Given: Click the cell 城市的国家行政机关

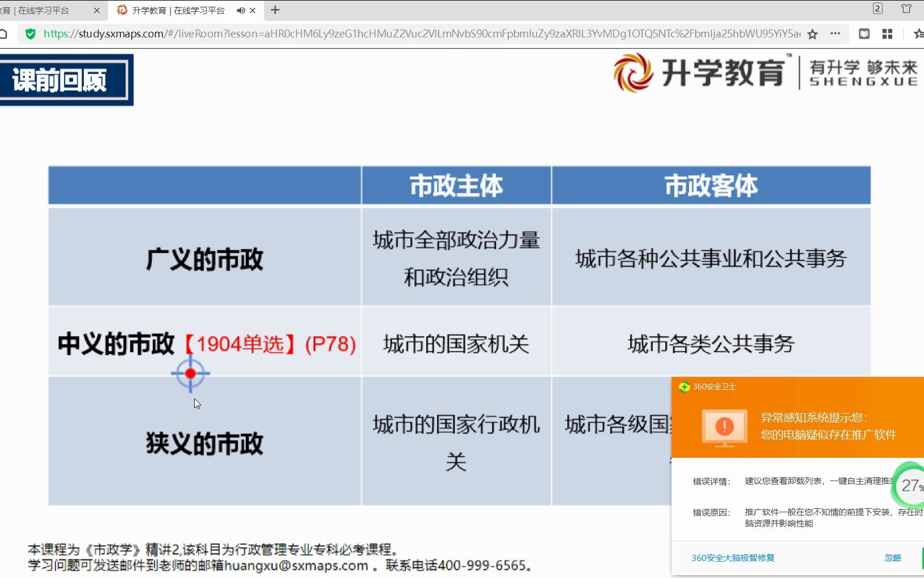Looking at the screenshot, I should pos(456,442).
